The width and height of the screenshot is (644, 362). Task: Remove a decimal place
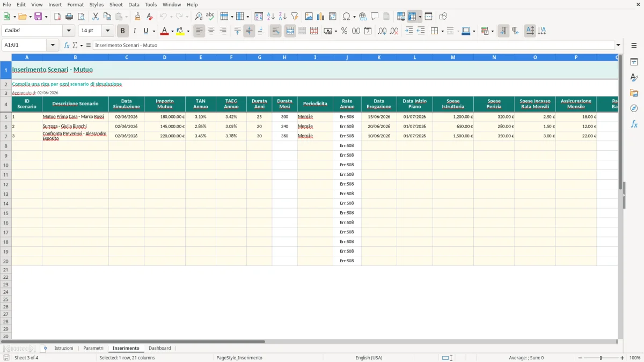point(394,31)
